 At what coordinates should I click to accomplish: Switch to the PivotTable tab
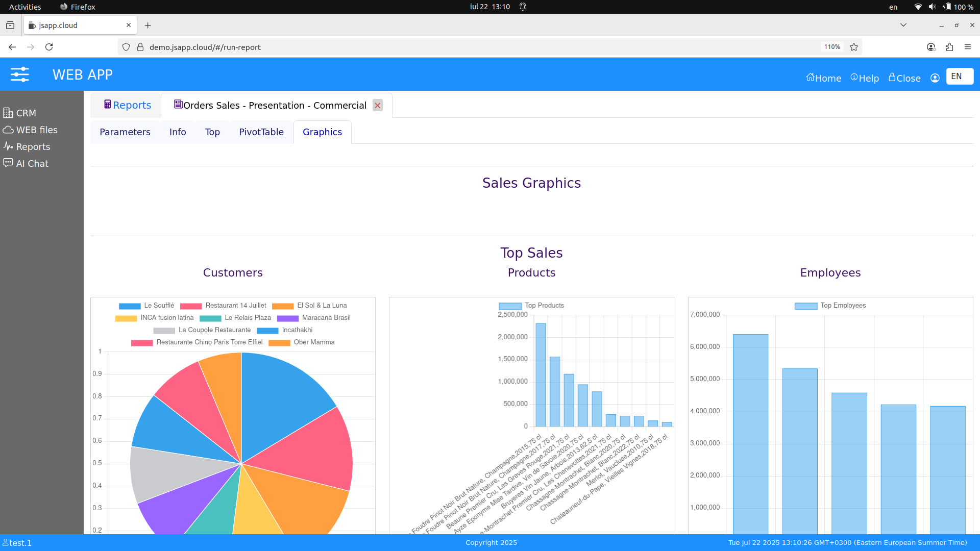click(261, 132)
